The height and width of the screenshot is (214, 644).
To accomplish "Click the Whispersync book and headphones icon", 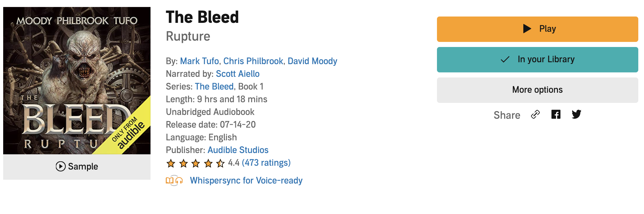I will tap(174, 180).
